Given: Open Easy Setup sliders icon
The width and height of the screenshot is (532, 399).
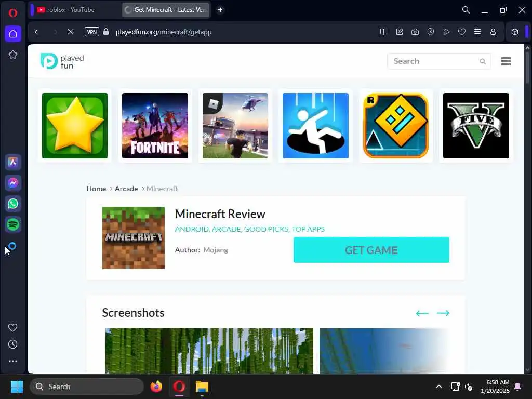Looking at the screenshot, I should pos(477,32).
